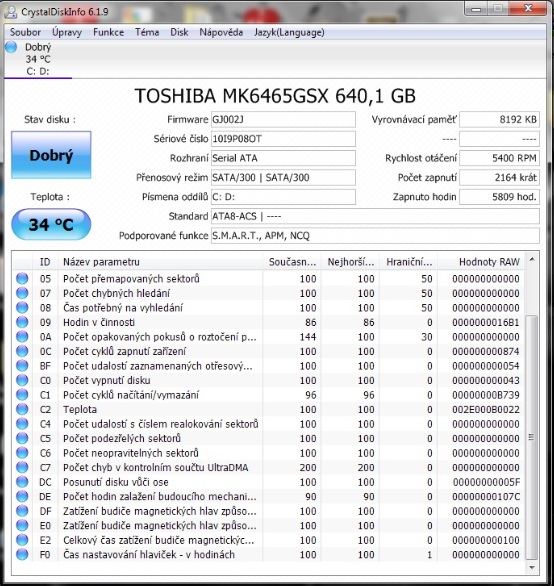The height and width of the screenshot is (586, 554).
Task: Click the Přenosový režim SATA/300 field
Action: [283, 178]
